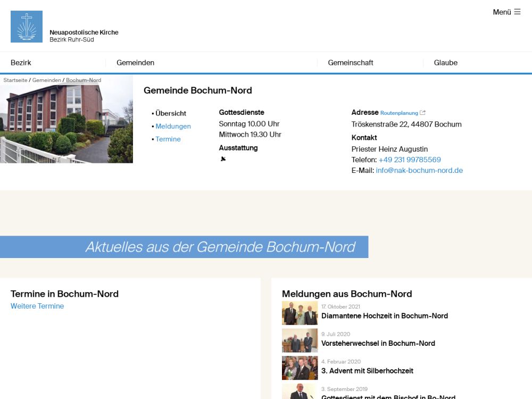Open the Diamantene Hochzeit article thumbnail
This screenshot has width=532, height=399.
[x=300, y=313]
